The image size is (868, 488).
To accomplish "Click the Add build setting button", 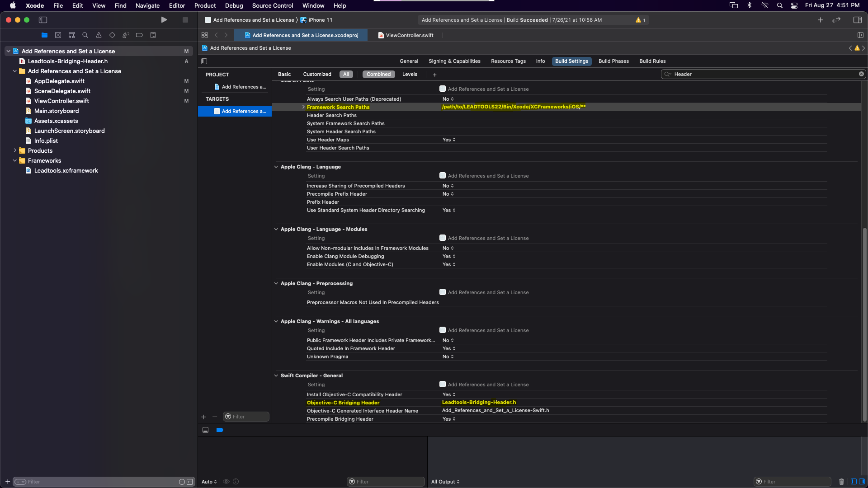I will pyautogui.click(x=434, y=75).
